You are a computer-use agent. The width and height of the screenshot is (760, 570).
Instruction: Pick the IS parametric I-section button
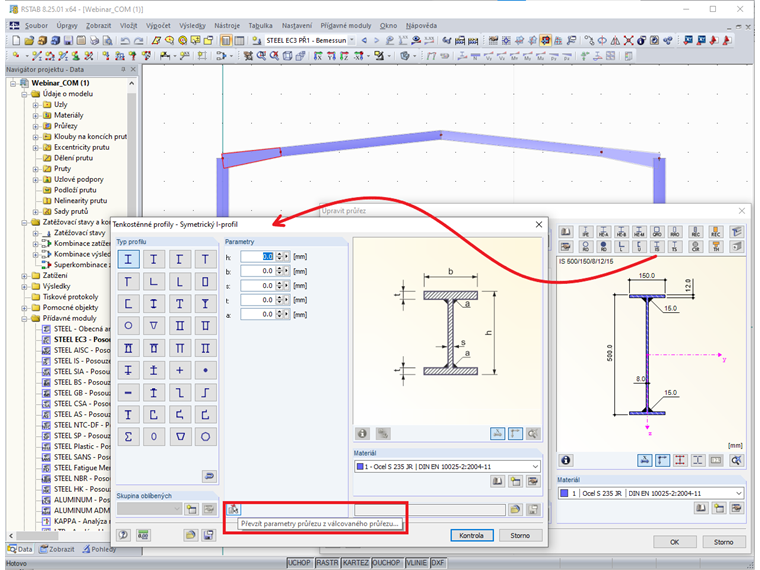[x=657, y=246]
